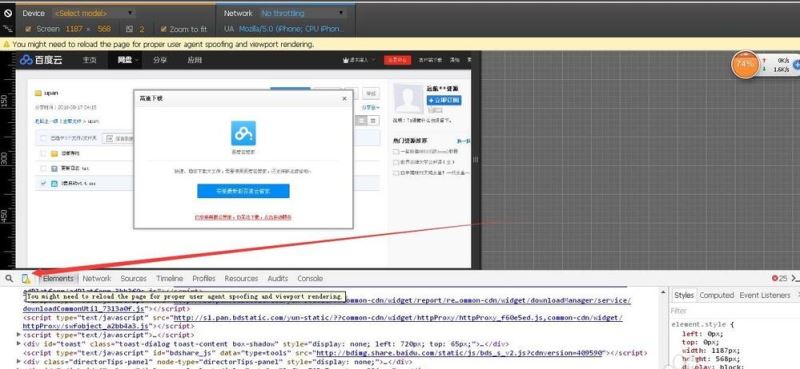Click the screen height field showing 568
Image resolution: width=800 pixels, height=369 pixels.
click(x=104, y=29)
